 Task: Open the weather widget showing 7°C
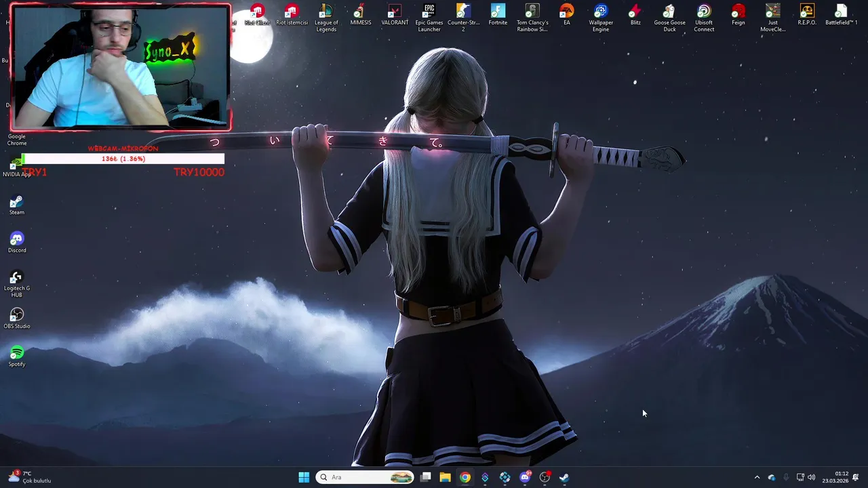pos(29,477)
